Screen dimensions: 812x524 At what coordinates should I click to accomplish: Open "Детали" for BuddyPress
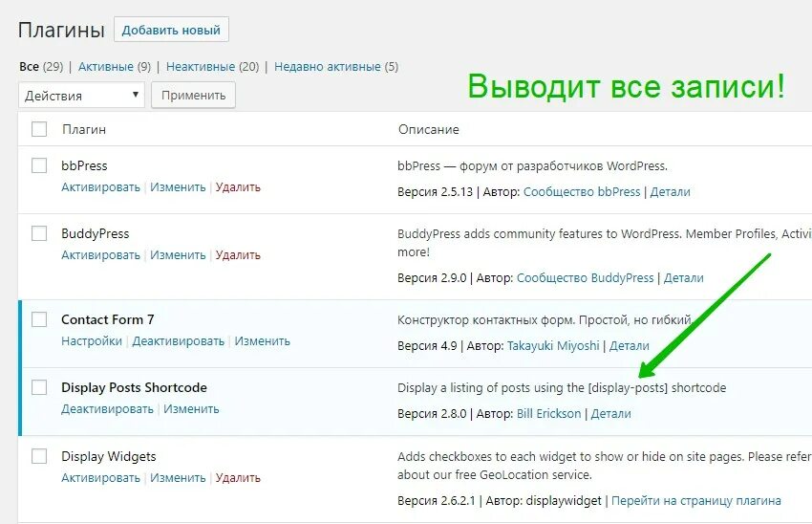point(684,278)
